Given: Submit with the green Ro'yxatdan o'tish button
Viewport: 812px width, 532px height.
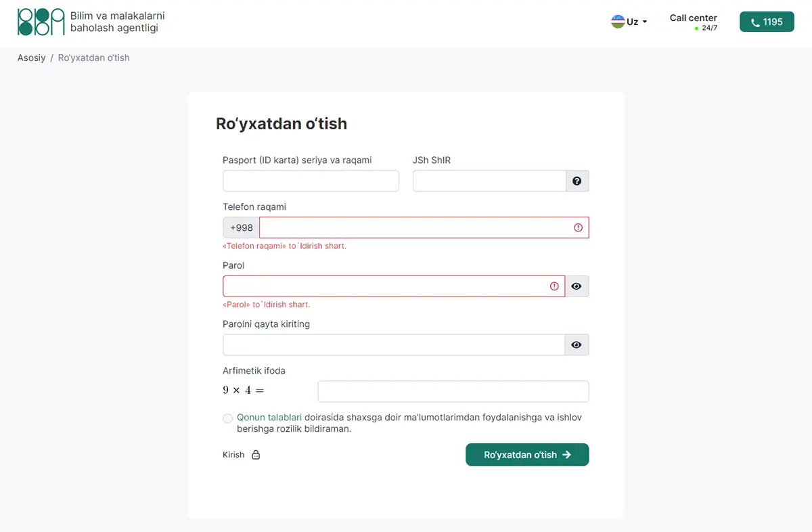Looking at the screenshot, I should pyautogui.click(x=527, y=455).
